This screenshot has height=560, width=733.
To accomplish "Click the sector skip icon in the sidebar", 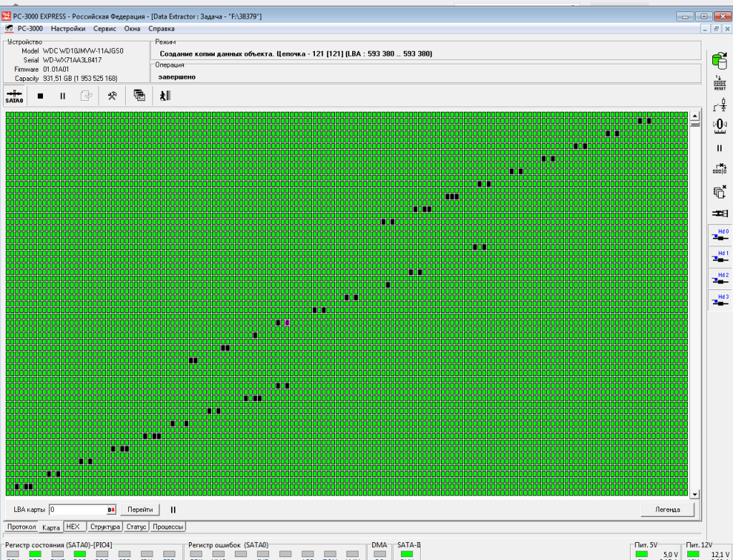I will 720,168.
